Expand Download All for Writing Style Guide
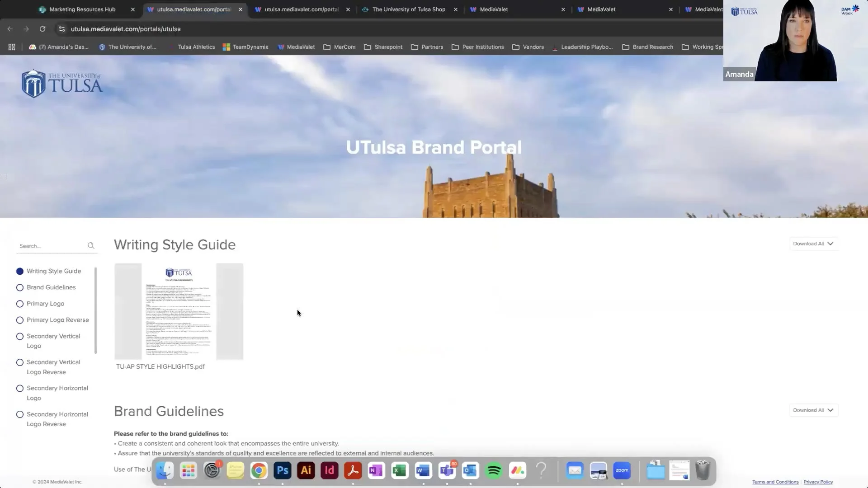 click(813, 244)
